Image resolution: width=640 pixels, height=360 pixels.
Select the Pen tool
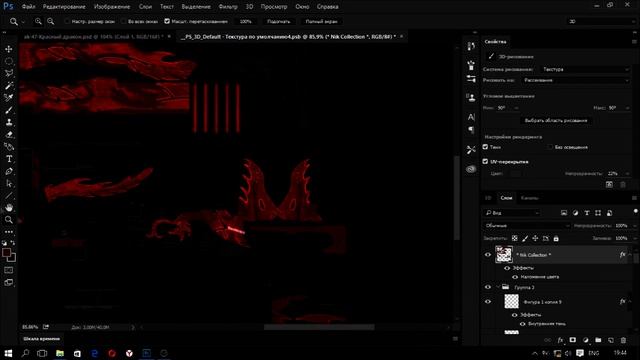(9, 171)
